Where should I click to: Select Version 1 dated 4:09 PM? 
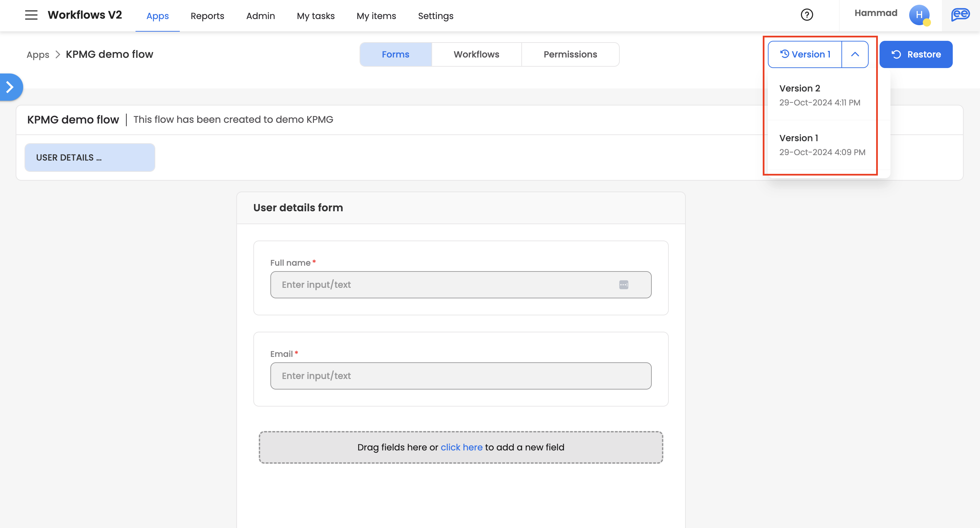click(x=822, y=145)
